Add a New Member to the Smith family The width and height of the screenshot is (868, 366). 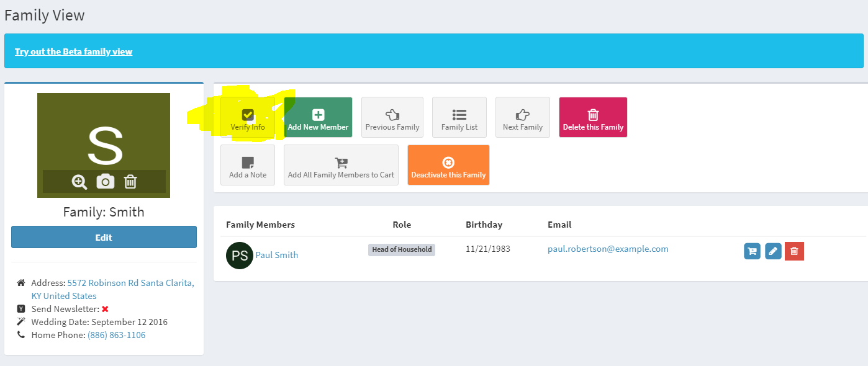[318, 117]
